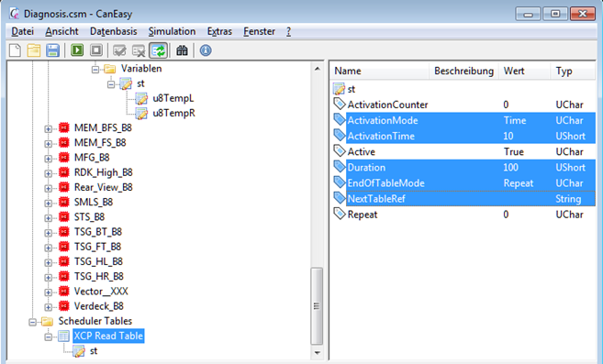Select the TSG_HR_B8 tree item
The image size is (603, 364).
coord(99,276)
